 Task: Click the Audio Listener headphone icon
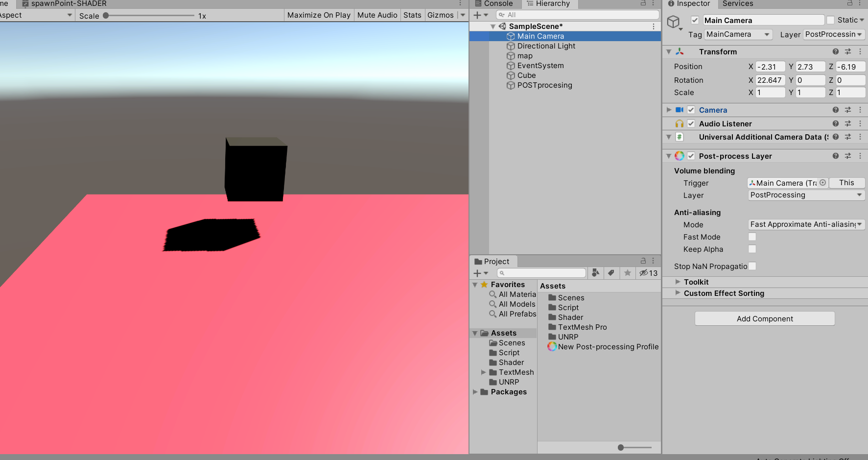(x=680, y=123)
